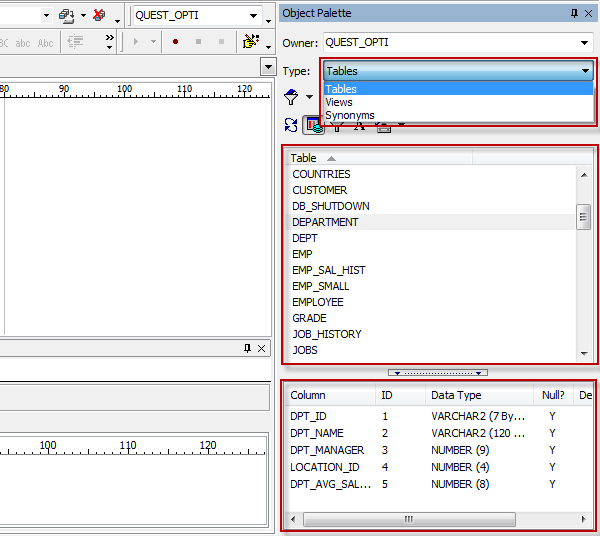Open the Owner dropdown in Object Palette
Image resolution: width=600 pixels, height=536 pixels.
click(585, 43)
